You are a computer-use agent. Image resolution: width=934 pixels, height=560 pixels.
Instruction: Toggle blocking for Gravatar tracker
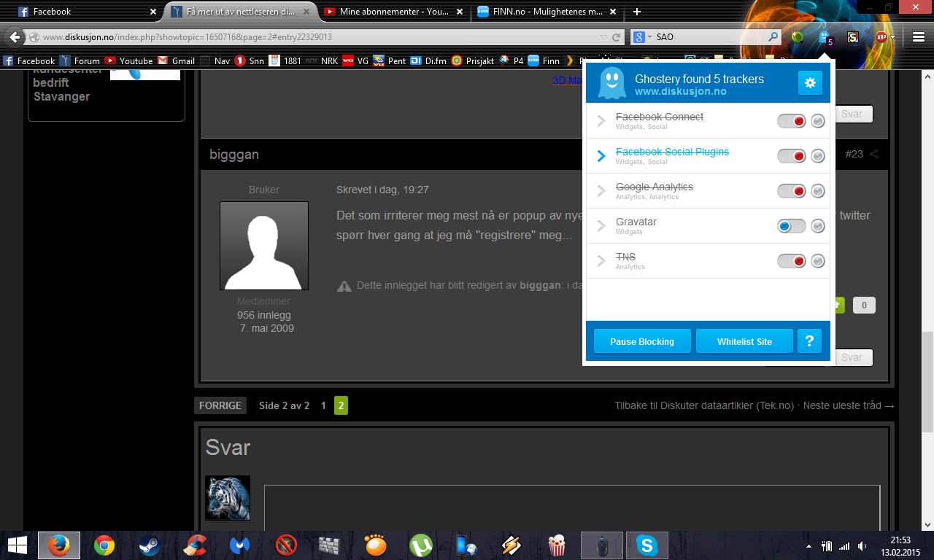click(792, 226)
